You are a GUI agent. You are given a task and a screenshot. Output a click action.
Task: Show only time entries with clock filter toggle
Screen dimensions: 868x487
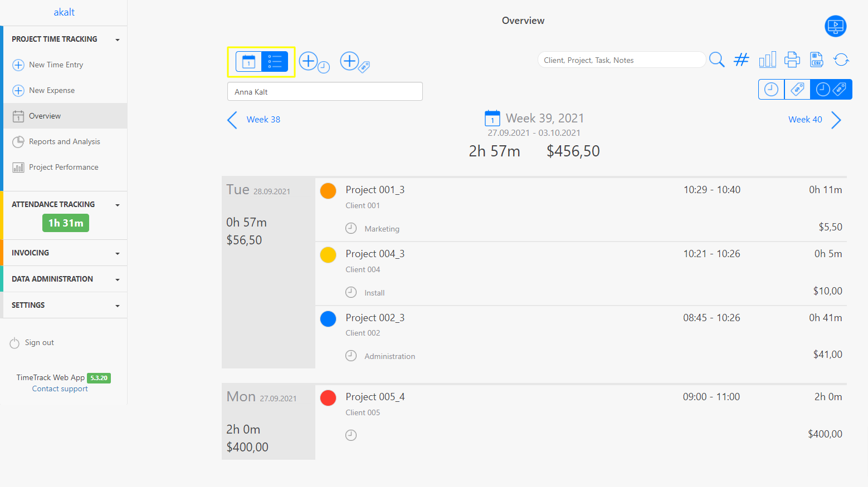click(771, 89)
